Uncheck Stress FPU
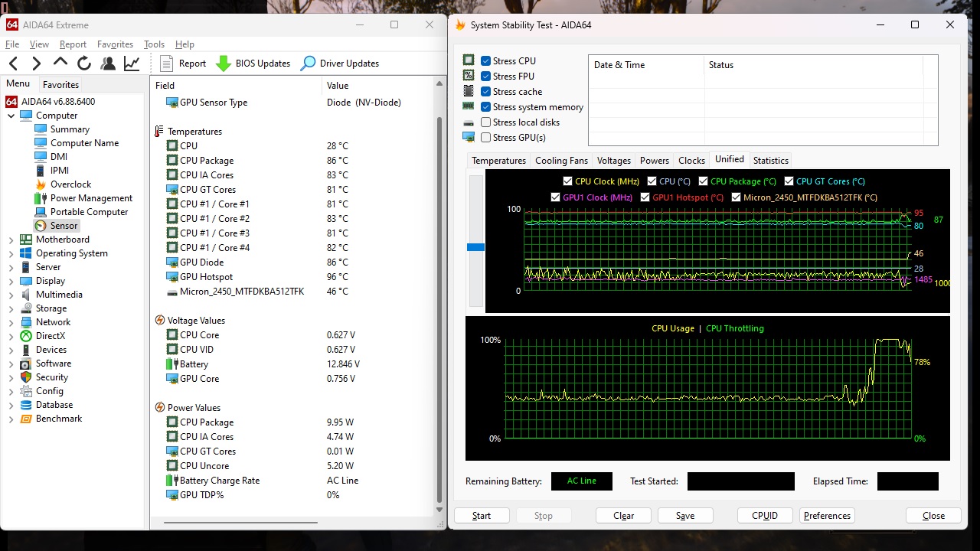 pyautogui.click(x=485, y=77)
